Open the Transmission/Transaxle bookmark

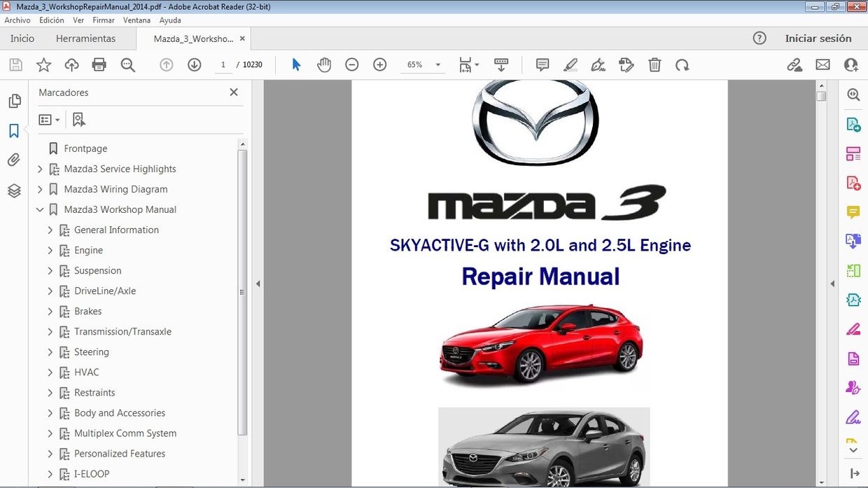(122, 331)
